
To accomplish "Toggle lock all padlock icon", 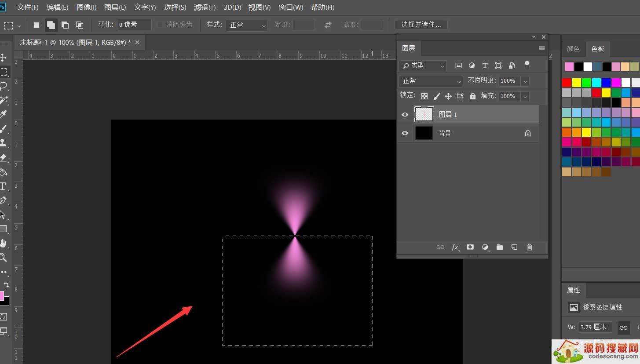I will pyautogui.click(x=473, y=96).
